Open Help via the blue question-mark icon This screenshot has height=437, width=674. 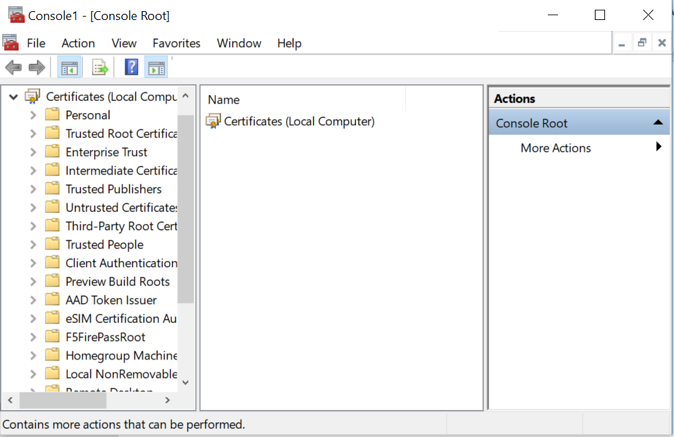pyautogui.click(x=131, y=68)
